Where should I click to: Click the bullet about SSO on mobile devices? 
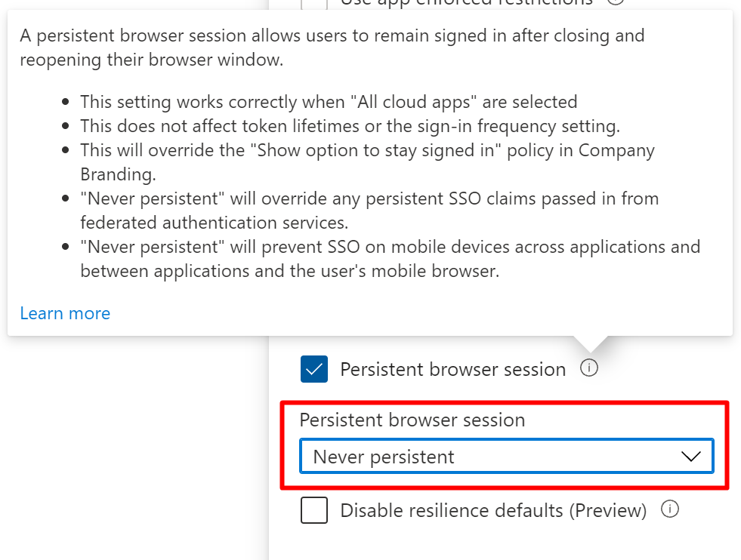[x=390, y=258]
